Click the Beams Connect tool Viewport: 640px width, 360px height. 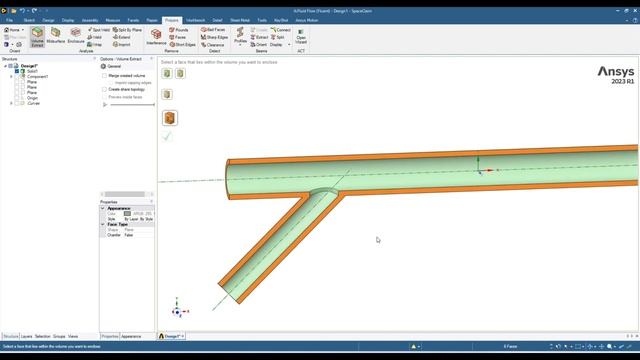pyautogui.click(x=281, y=30)
